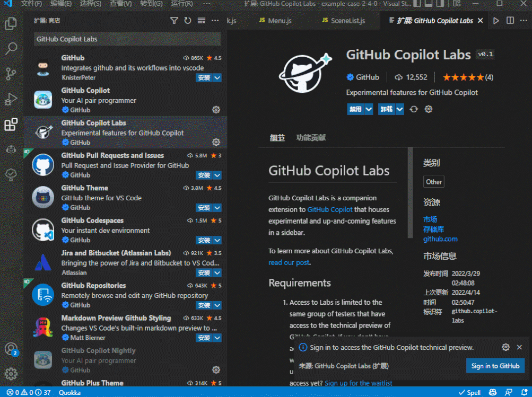This screenshot has height=397, width=532.
Task: Clear the extension search results icon
Action: [201, 20]
